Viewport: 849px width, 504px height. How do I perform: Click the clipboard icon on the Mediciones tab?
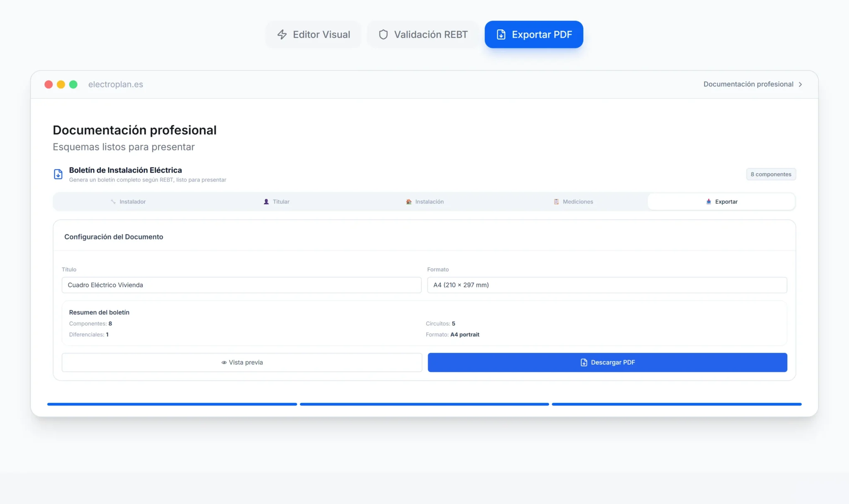point(556,201)
